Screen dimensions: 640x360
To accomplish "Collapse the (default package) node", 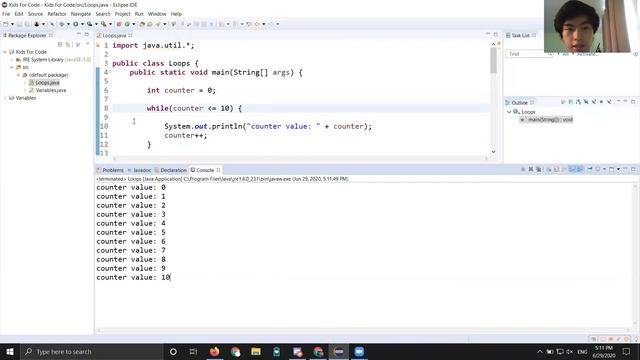I will click(18, 75).
